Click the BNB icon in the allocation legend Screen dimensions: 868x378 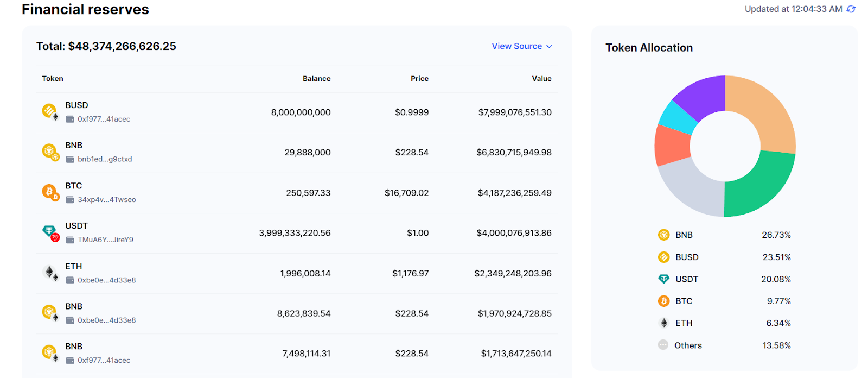coord(663,235)
